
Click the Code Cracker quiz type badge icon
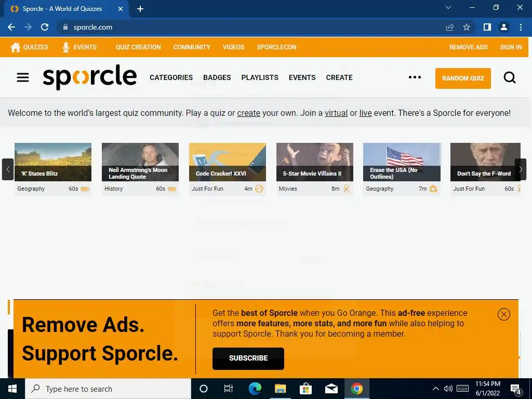click(x=259, y=189)
